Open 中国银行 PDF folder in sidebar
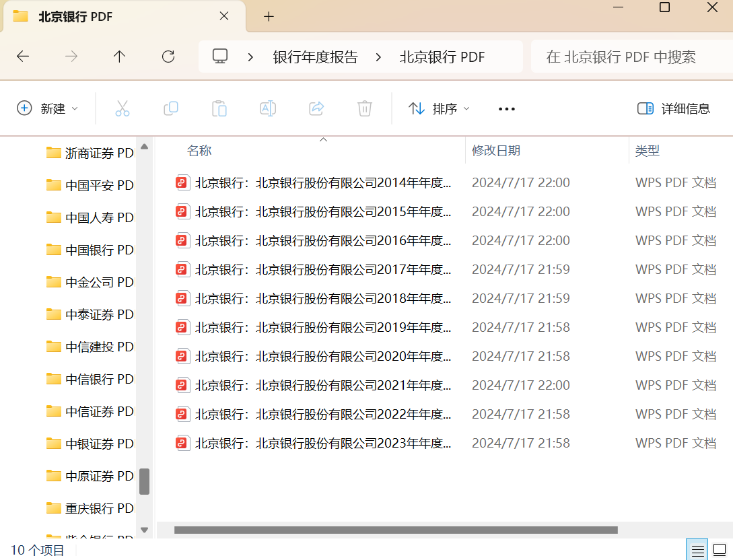The height and width of the screenshot is (560, 733). pyautogui.click(x=90, y=250)
